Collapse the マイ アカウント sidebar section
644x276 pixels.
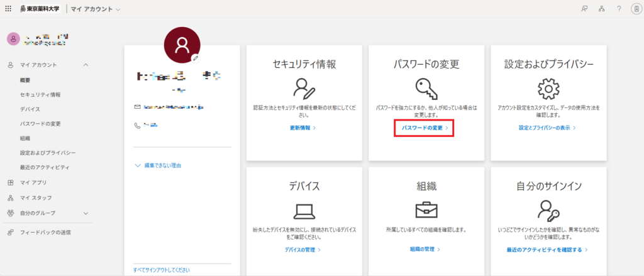pyautogui.click(x=86, y=65)
